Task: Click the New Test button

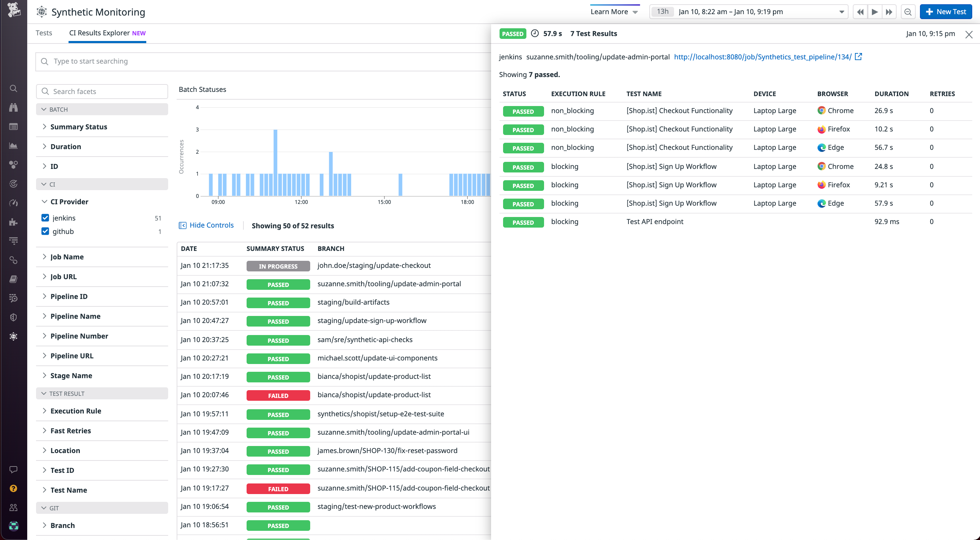Action: pyautogui.click(x=946, y=11)
